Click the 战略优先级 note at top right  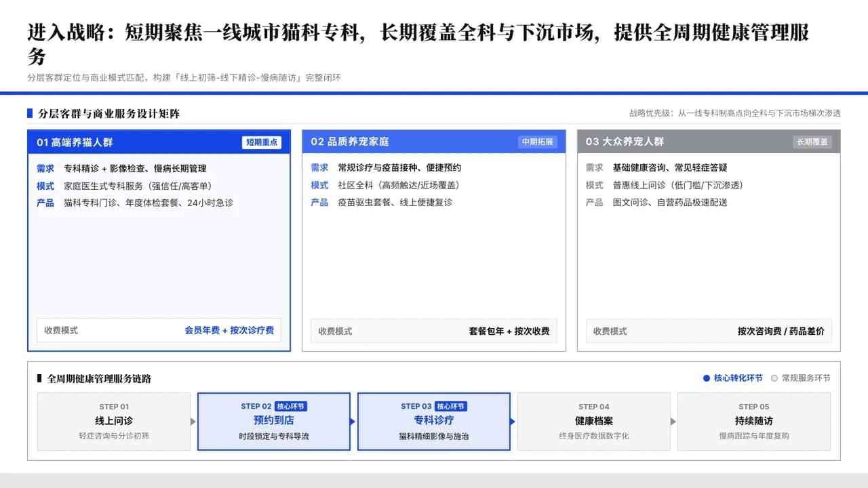[735, 113]
